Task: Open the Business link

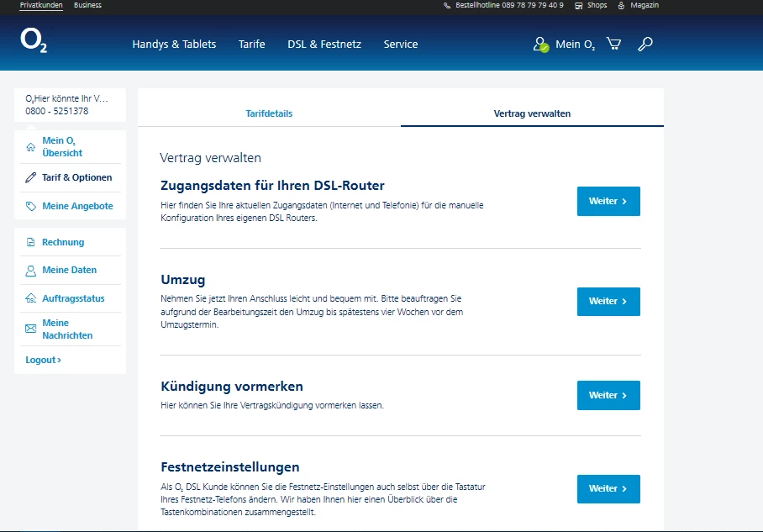Action: click(87, 5)
